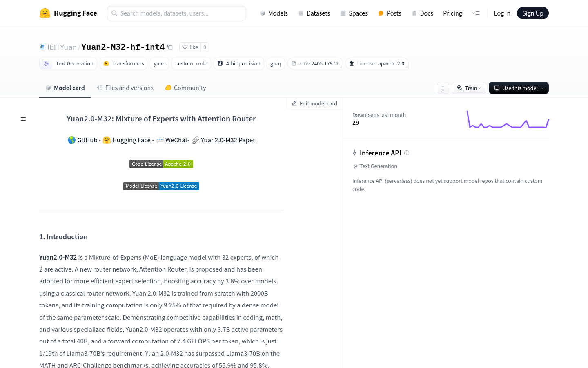Like the Yuan2-M32-hf-int4 model
Viewport: 588px width, 368px height.
tap(190, 47)
